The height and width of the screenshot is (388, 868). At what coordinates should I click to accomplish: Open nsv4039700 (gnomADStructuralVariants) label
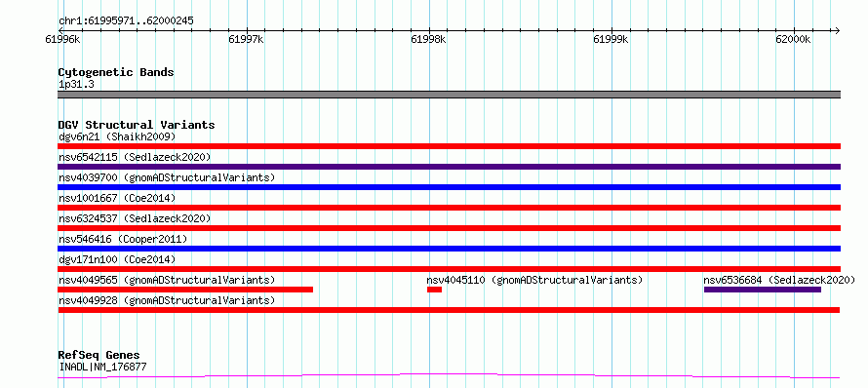coord(167,177)
